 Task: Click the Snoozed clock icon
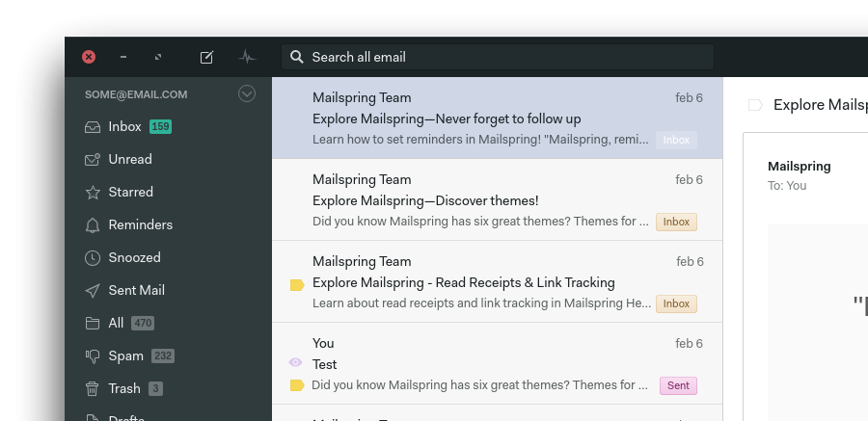click(x=93, y=258)
